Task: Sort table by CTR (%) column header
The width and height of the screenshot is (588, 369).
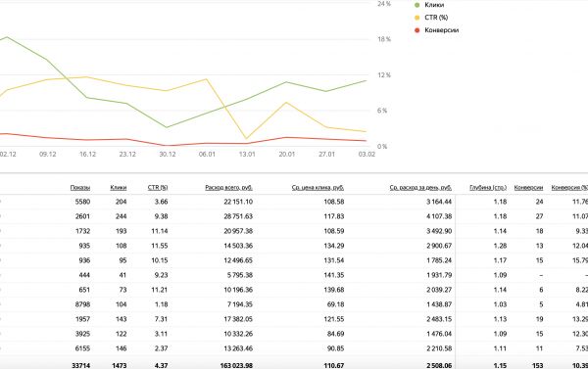Action: pos(158,188)
